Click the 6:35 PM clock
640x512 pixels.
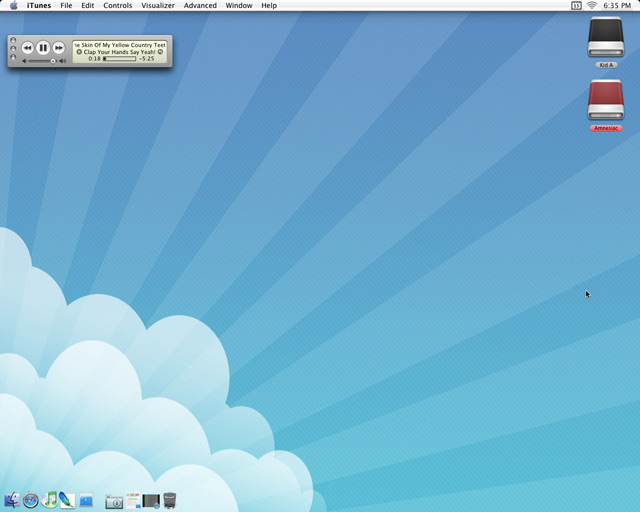617,5
